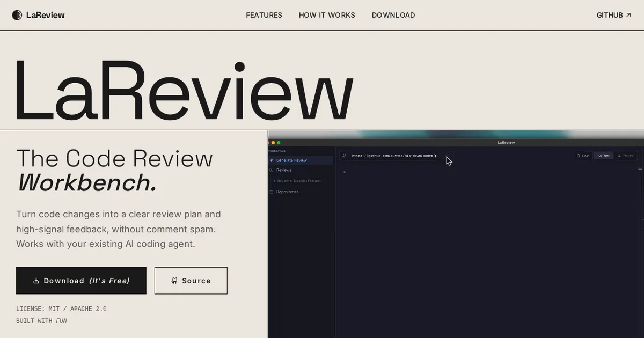Open the Download nav item

click(393, 15)
